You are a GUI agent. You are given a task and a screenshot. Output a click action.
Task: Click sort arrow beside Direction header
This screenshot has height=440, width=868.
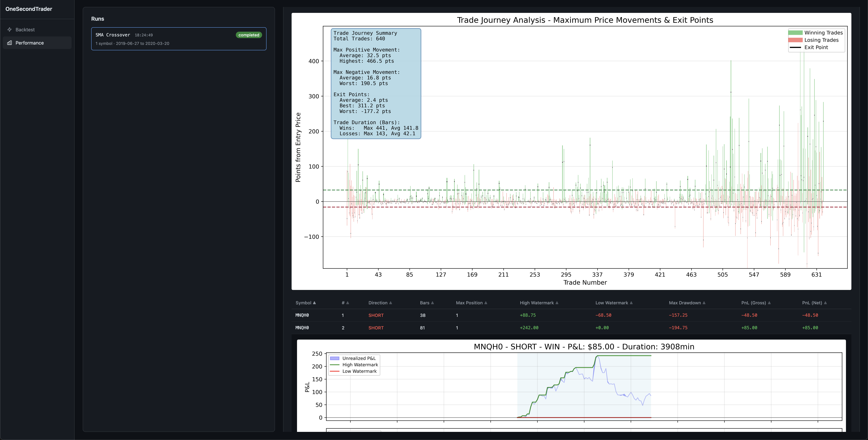coord(391,303)
